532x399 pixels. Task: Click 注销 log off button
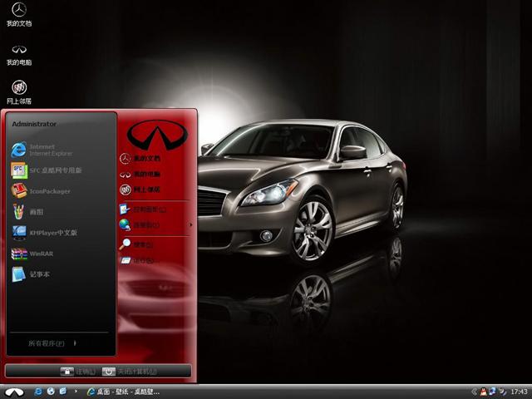click(78, 372)
